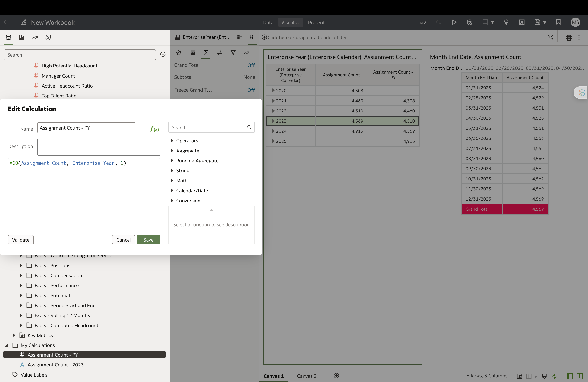Expand the 2024 row in table
Viewport: 588px width, 382px height.
273,131
